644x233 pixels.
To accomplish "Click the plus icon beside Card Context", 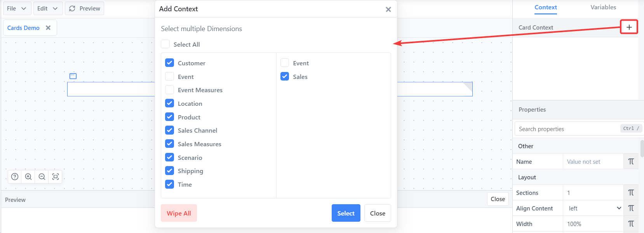I will coord(629,27).
